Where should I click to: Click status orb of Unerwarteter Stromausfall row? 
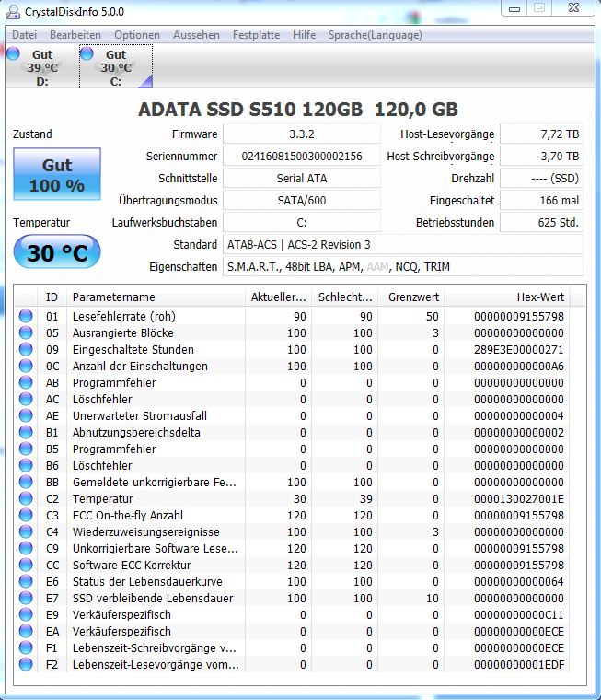click(x=26, y=415)
